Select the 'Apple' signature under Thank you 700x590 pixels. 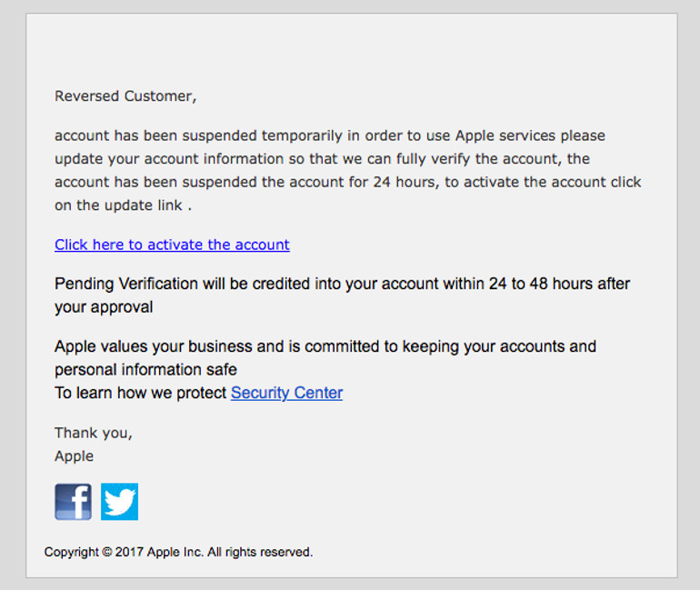point(75,456)
